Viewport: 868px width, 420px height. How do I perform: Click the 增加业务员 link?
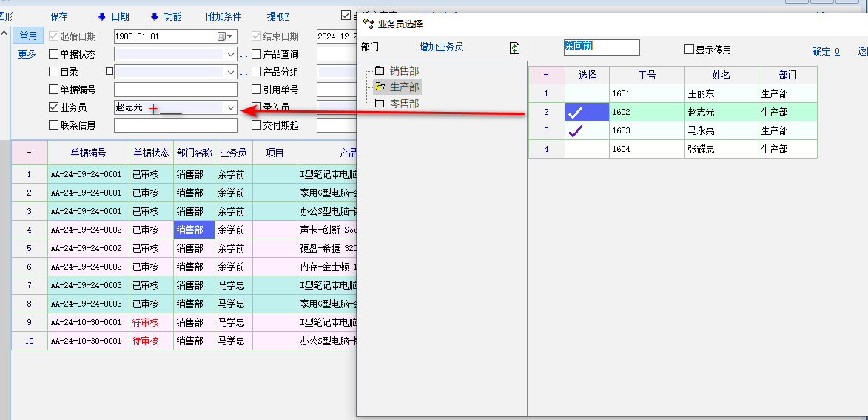pos(441,47)
